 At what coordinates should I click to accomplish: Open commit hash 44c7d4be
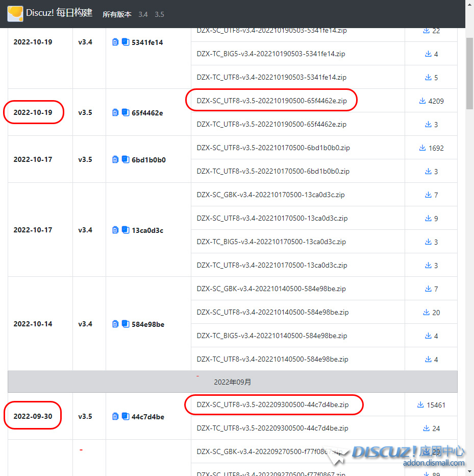click(148, 417)
